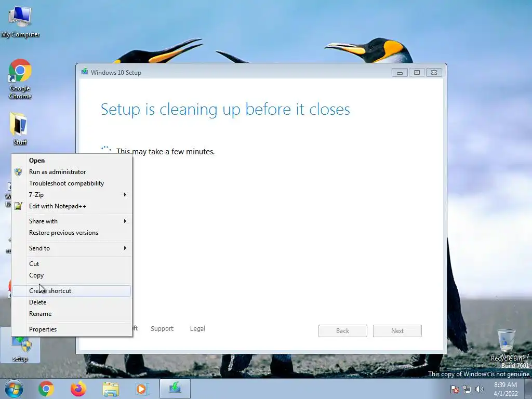This screenshot has height=399, width=532.
Task: Open the volume speaker tray icon
Action: 480,389
